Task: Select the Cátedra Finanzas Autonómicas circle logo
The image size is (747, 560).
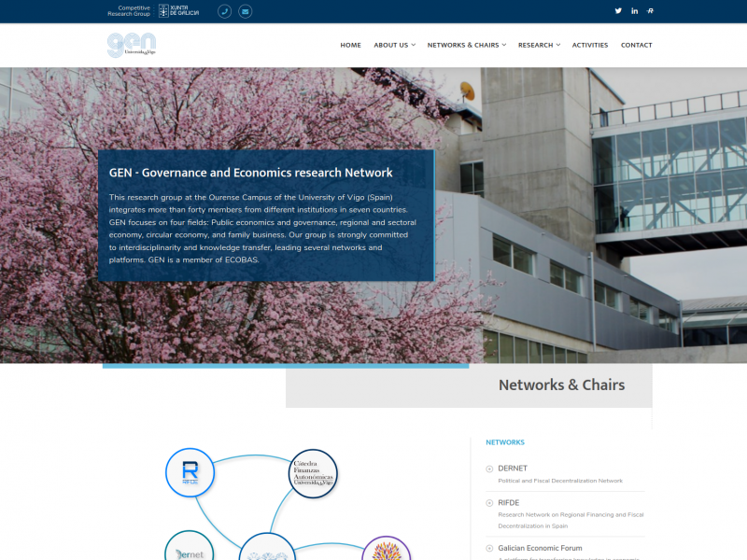Action: pyautogui.click(x=313, y=473)
